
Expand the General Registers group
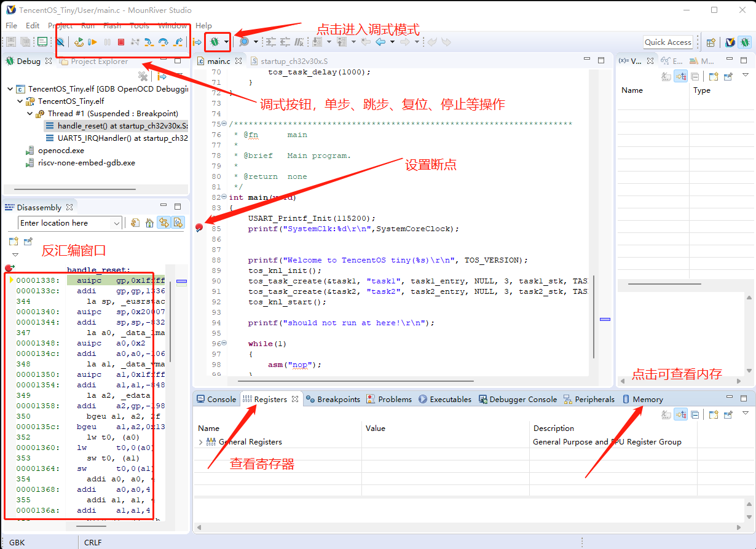coord(201,442)
